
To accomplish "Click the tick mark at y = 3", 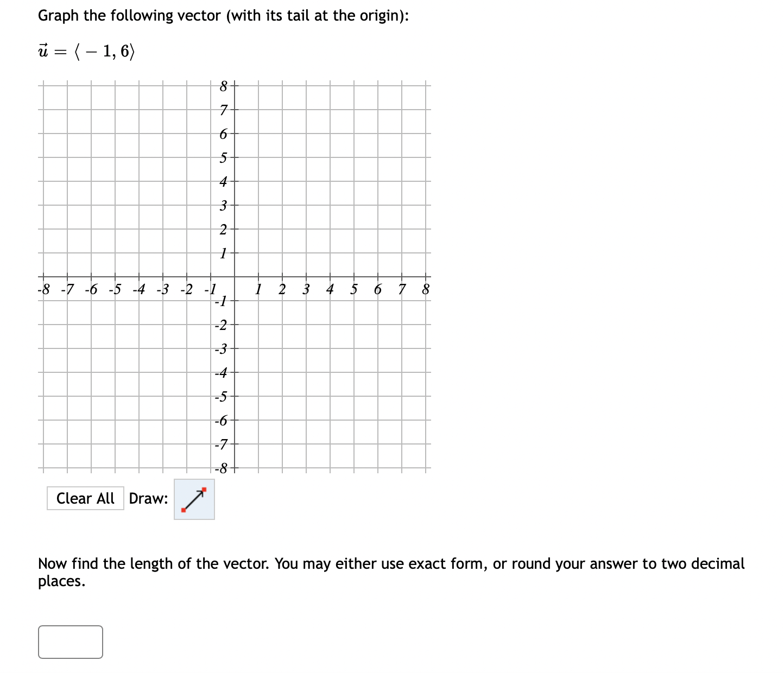I will pos(233,205).
